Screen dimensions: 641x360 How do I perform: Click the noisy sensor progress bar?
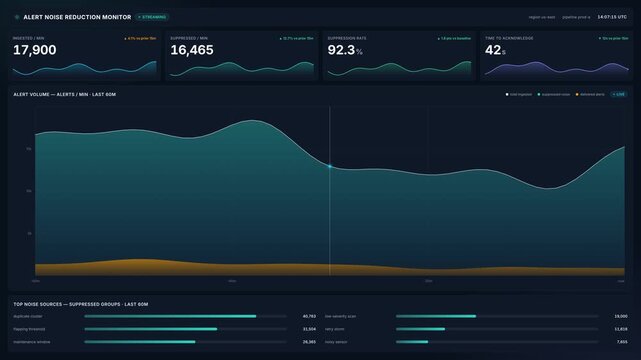click(x=497, y=342)
